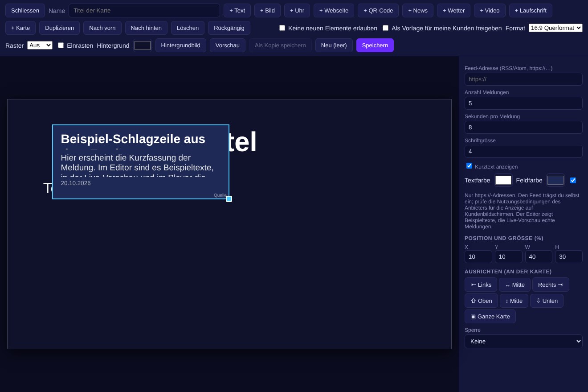Create a new card with + Karte
This screenshot has width=588, height=392.
coord(20,28)
